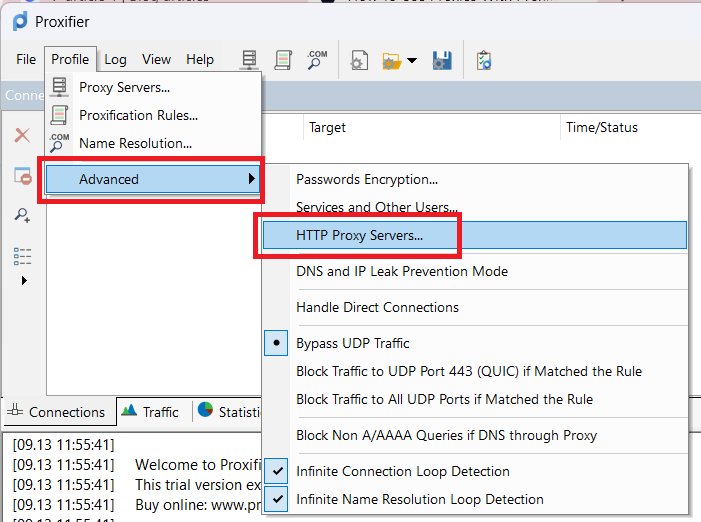
Task: Select Block Traffic to All UDP Ports
Action: point(475,399)
